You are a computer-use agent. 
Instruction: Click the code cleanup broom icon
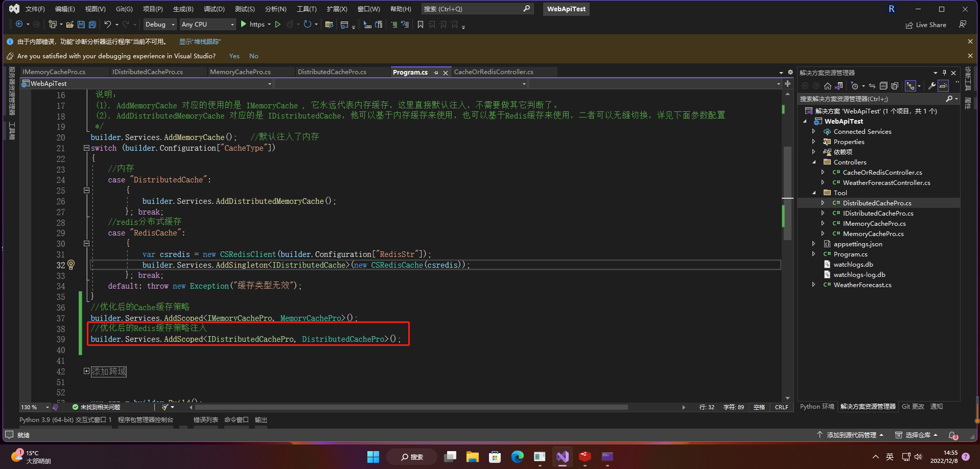click(x=165, y=407)
